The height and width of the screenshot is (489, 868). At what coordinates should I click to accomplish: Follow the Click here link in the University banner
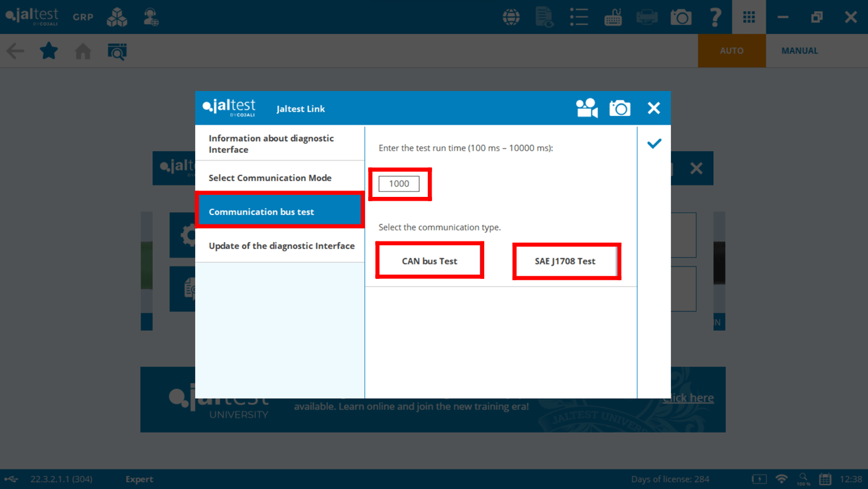click(x=688, y=397)
